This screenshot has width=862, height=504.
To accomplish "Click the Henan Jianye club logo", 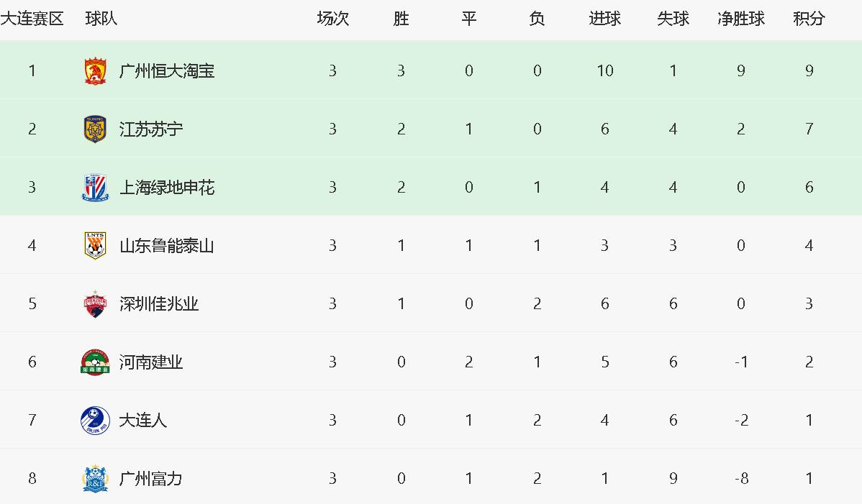I will coord(95,362).
